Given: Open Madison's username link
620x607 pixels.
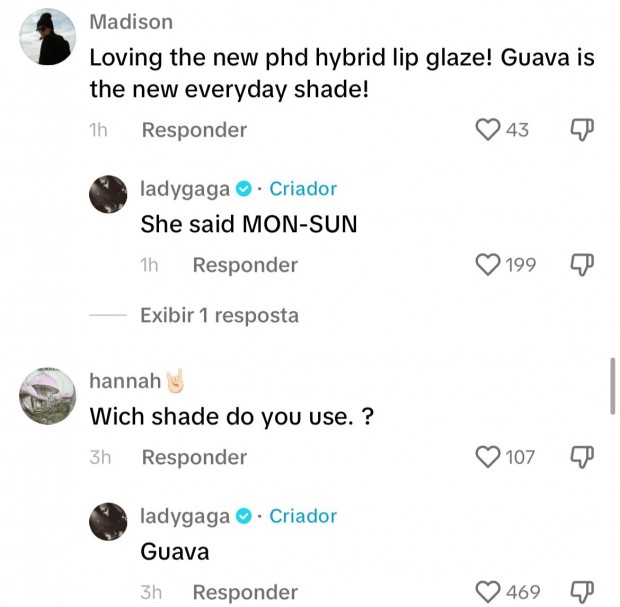Looking at the screenshot, I should click(131, 22).
